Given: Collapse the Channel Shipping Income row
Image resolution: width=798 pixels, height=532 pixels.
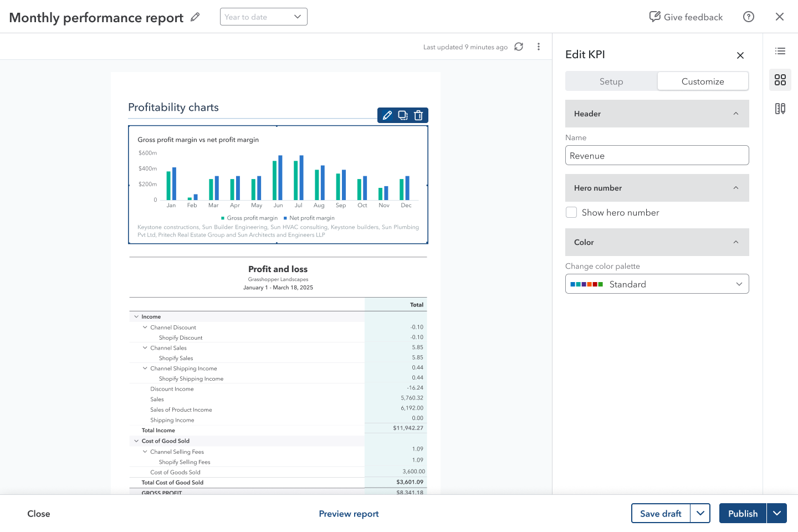Looking at the screenshot, I should point(145,368).
